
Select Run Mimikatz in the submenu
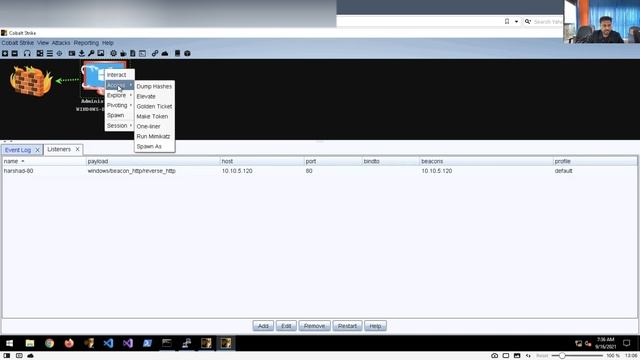click(154, 136)
